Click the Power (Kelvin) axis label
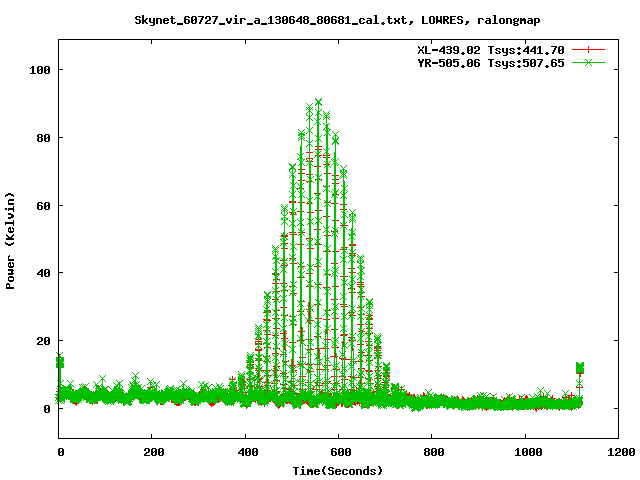The image size is (640, 480). (x=10, y=241)
